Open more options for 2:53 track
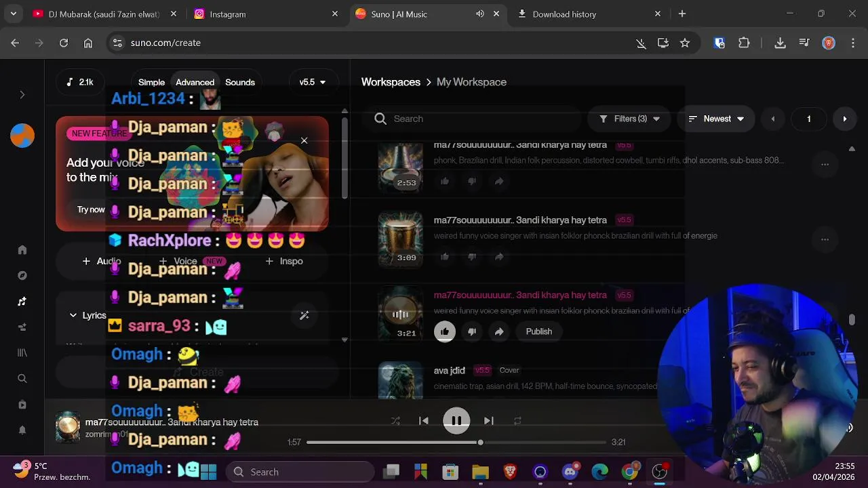868x488 pixels. click(825, 164)
